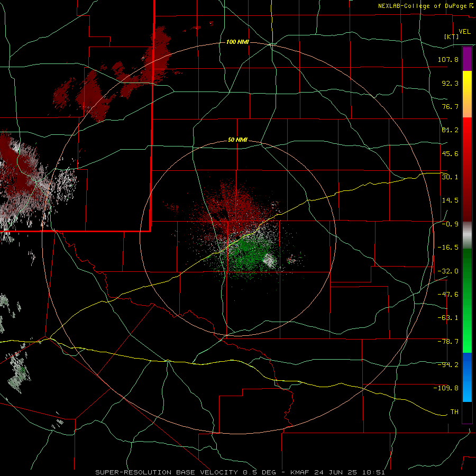Click the -0.9 velocity scale value
The width and height of the screenshot is (476, 476).
pos(450,224)
